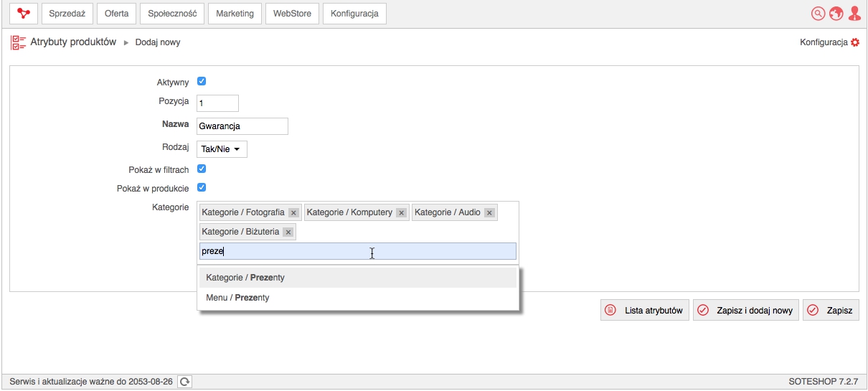Click the Konfiguracja gear icon

pos(854,43)
